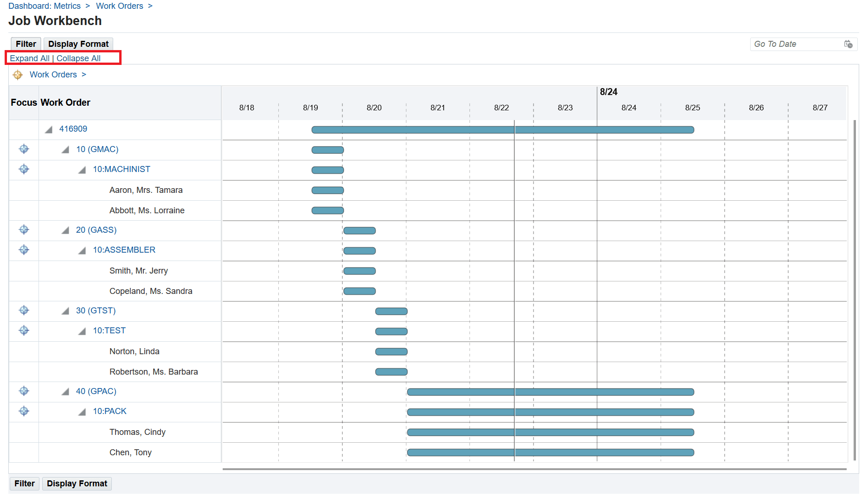
Task: Collapse the 10:MACHINIST resource node
Action: 82,170
